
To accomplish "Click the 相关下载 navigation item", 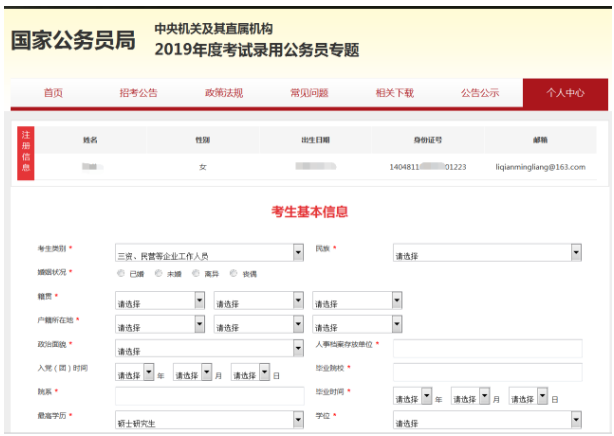I will [394, 93].
